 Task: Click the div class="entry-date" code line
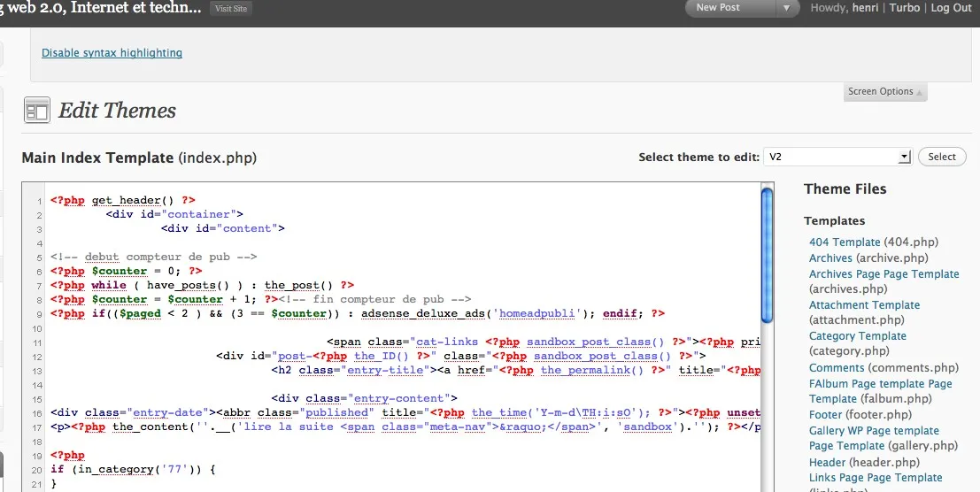click(405, 412)
